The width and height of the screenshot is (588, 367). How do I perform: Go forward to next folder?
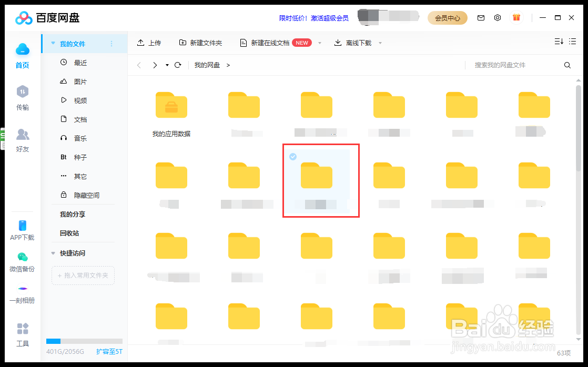(x=155, y=65)
